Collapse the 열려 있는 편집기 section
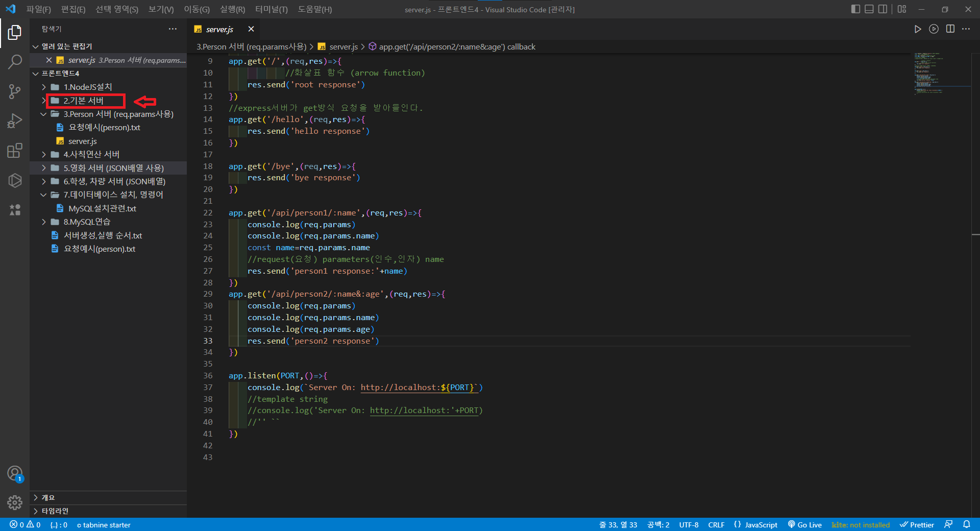 [108, 46]
